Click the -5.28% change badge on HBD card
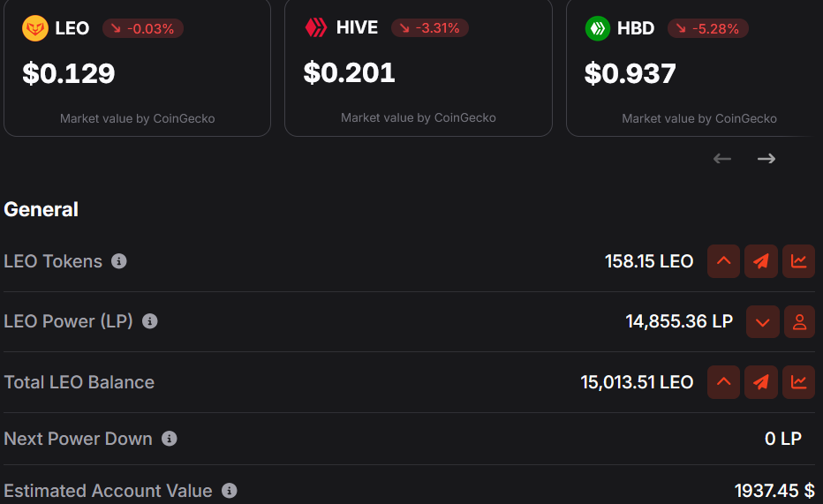 click(x=707, y=28)
